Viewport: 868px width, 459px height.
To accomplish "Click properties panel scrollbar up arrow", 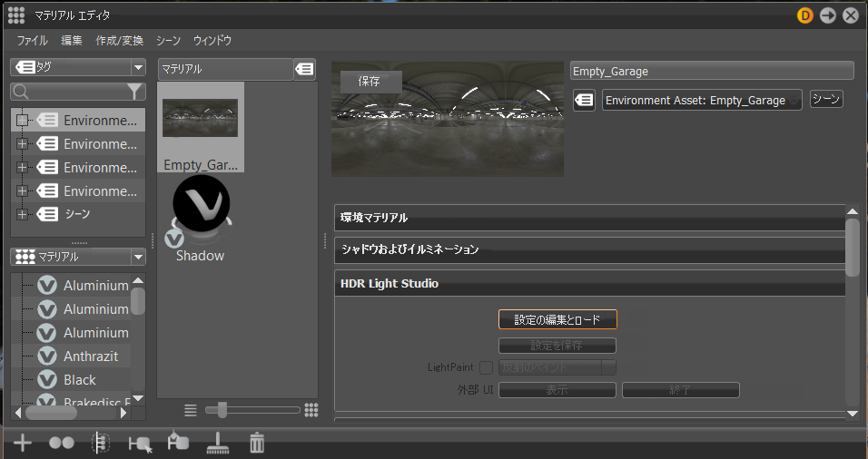I will click(853, 211).
